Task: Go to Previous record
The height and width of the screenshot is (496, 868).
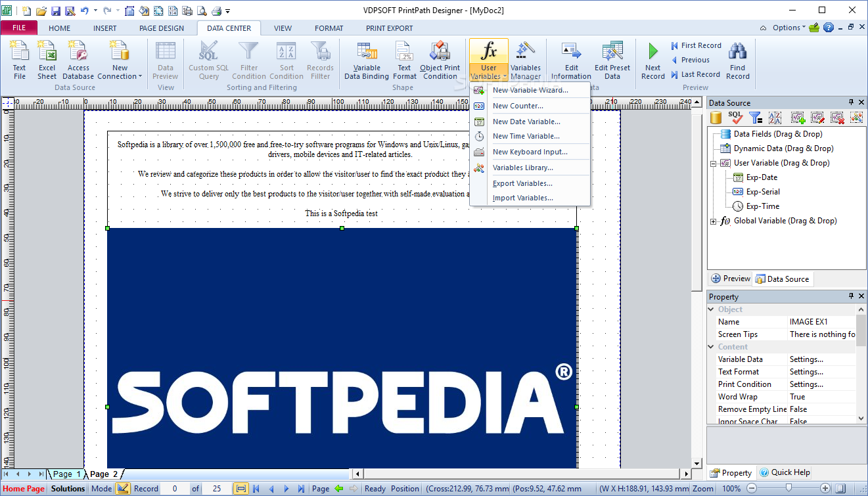Action: 690,60
